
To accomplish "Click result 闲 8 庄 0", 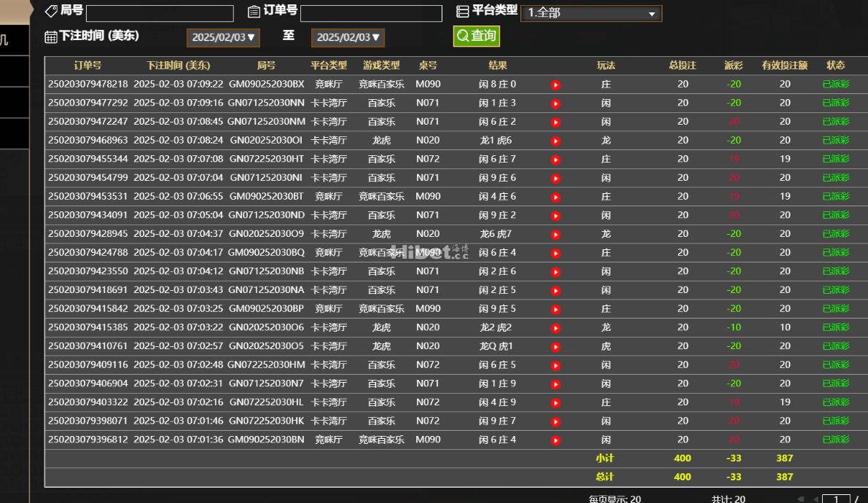I will (x=497, y=85).
